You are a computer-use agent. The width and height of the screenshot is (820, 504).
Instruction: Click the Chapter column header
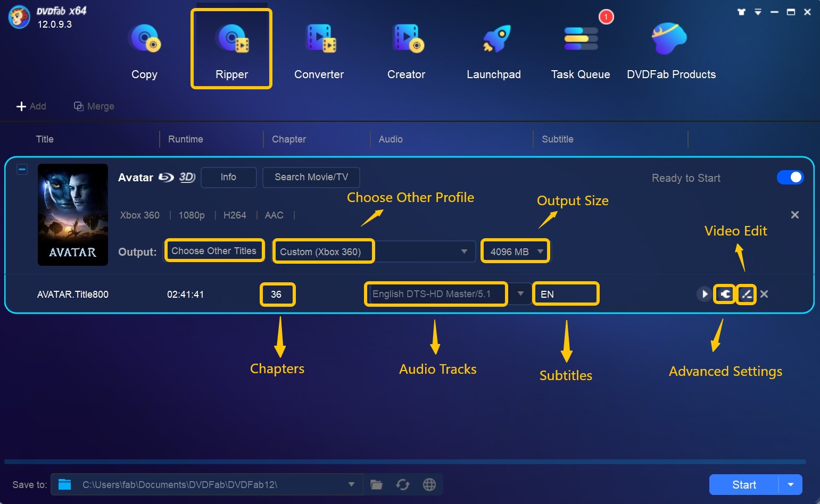pyautogui.click(x=289, y=139)
